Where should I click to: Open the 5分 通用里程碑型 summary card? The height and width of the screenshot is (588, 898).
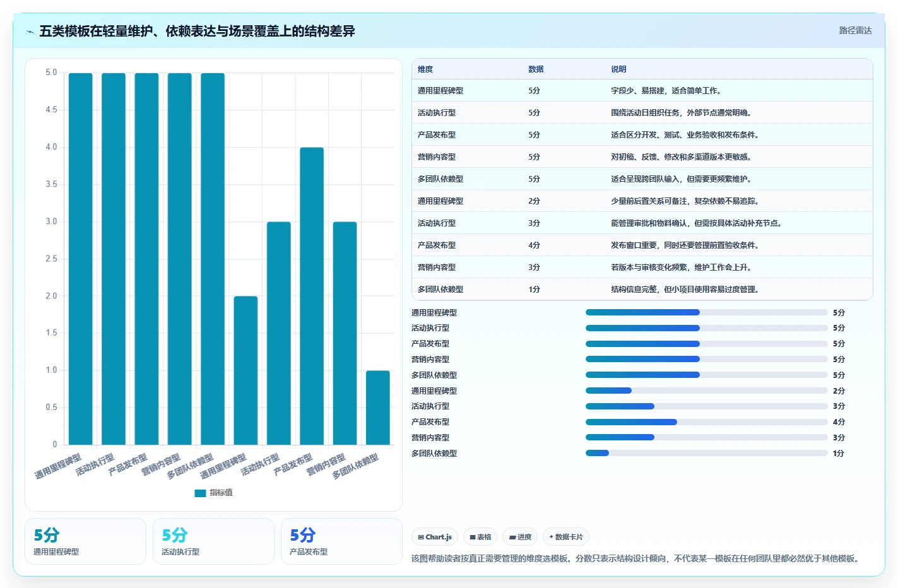(x=85, y=541)
